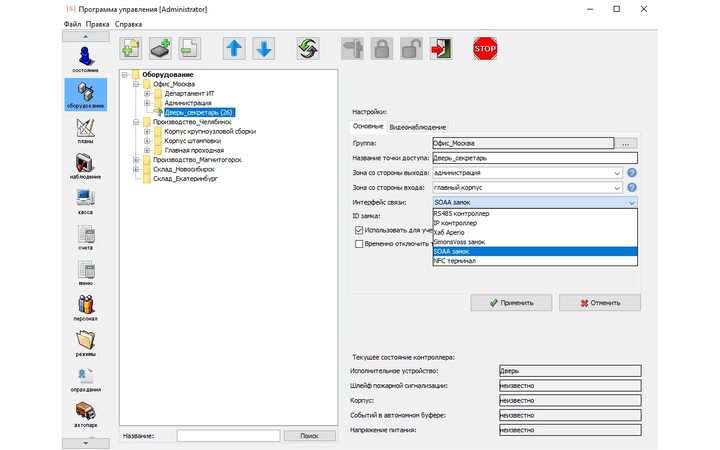Open the персонал section in sidebar
The width and height of the screenshot is (720, 450).
click(85, 306)
